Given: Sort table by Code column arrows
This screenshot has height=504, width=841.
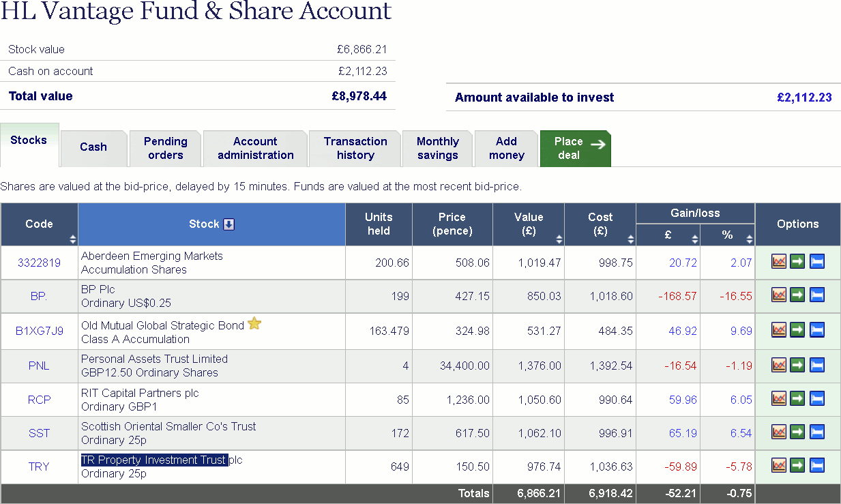Looking at the screenshot, I should click(x=72, y=239).
